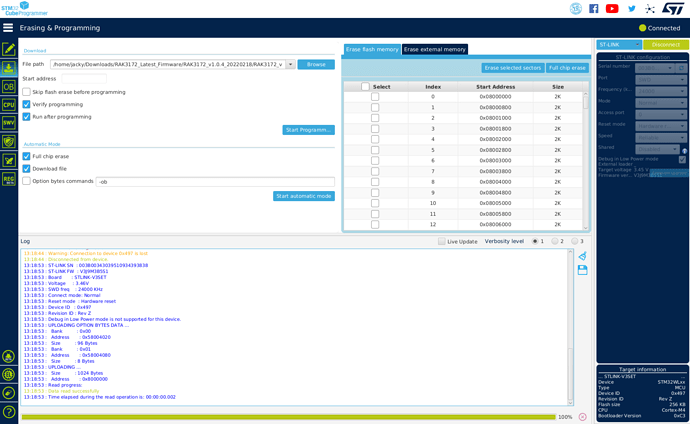Viewport: 690px width, 424px height.
Task: Enable Skip flash erase before programming
Action: [27, 92]
